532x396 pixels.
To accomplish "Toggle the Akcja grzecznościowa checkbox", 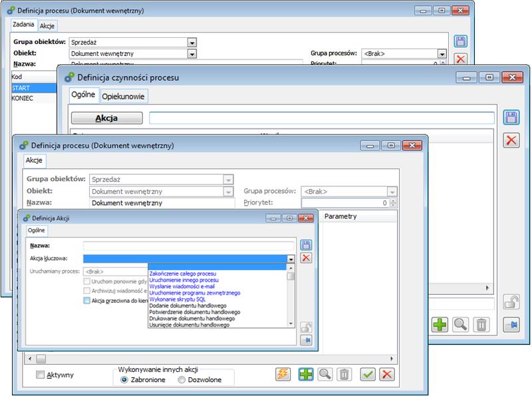I will coord(87,300).
